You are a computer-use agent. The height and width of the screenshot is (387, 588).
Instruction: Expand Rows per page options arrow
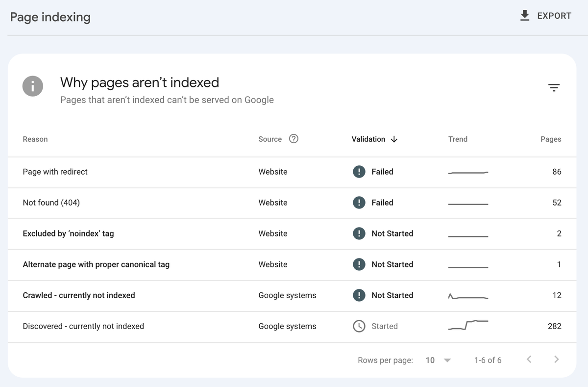[x=447, y=360]
